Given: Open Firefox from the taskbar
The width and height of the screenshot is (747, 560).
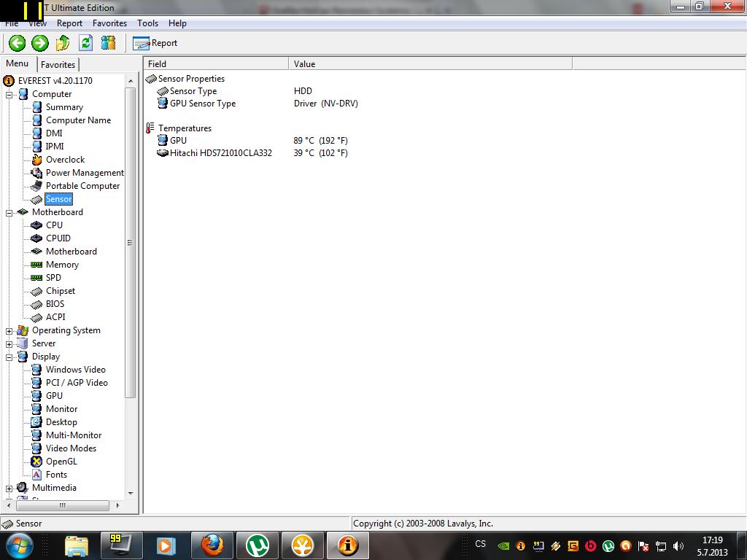Looking at the screenshot, I should (212, 545).
